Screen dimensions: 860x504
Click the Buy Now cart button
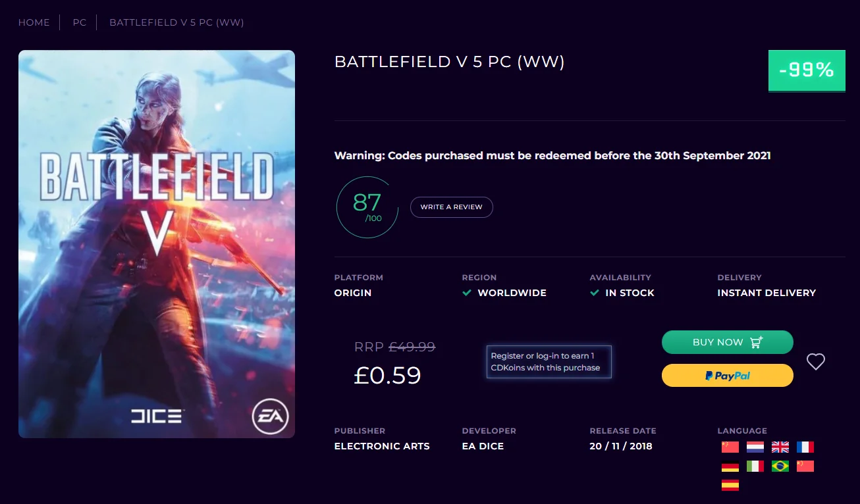pos(728,342)
